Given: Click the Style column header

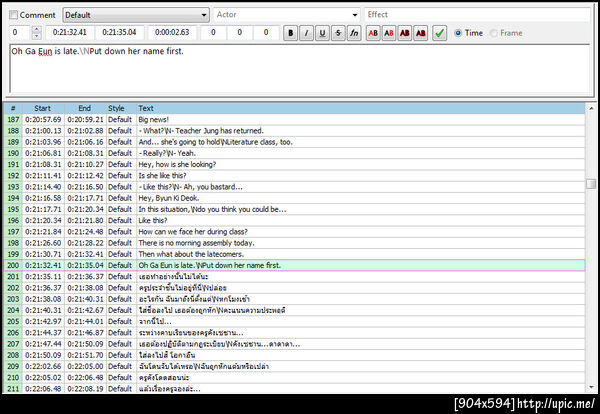Looking at the screenshot, I should click(121, 108).
